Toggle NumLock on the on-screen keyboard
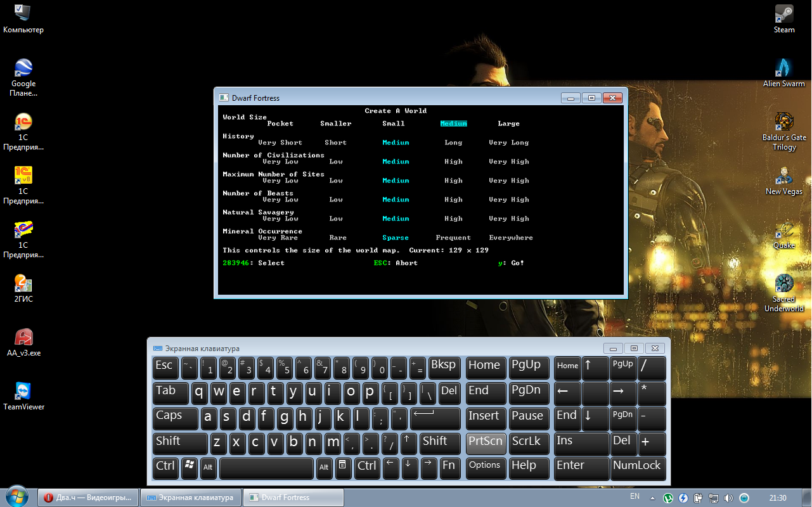The width and height of the screenshot is (812, 507). point(638,468)
